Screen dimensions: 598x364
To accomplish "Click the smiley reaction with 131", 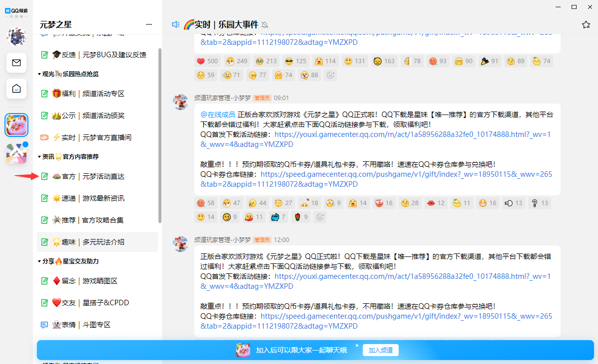I will coord(354,61).
